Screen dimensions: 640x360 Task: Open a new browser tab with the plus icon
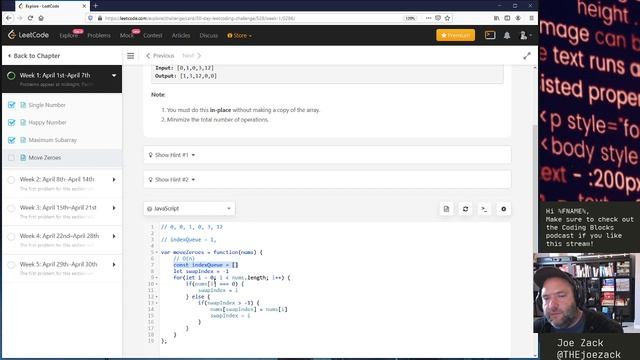96,6
